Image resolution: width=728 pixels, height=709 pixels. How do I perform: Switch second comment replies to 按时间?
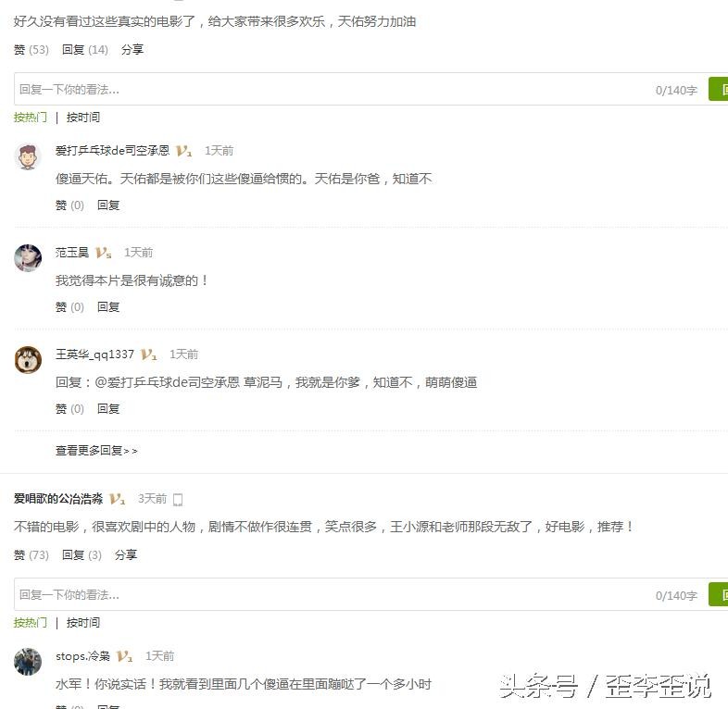[x=83, y=623]
